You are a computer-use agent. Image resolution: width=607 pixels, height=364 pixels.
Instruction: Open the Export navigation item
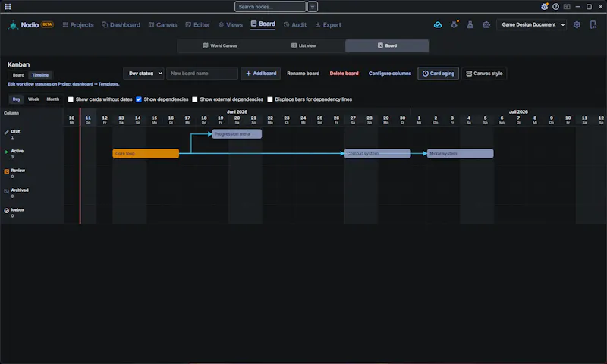coord(329,25)
